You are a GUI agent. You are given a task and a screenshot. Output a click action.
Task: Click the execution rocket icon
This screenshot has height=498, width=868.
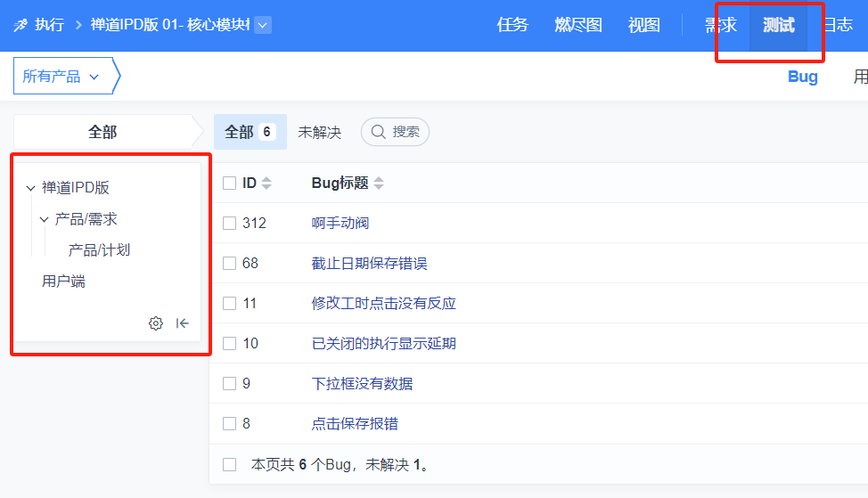pos(20,25)
